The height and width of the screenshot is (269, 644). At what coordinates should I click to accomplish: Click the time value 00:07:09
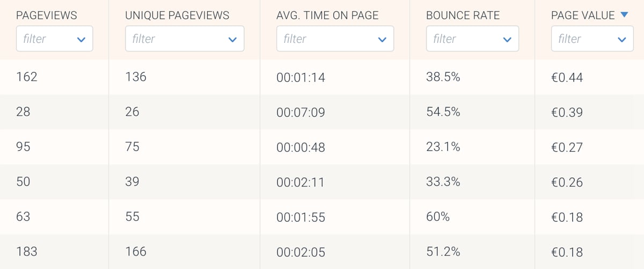click(x=301, y=113)
